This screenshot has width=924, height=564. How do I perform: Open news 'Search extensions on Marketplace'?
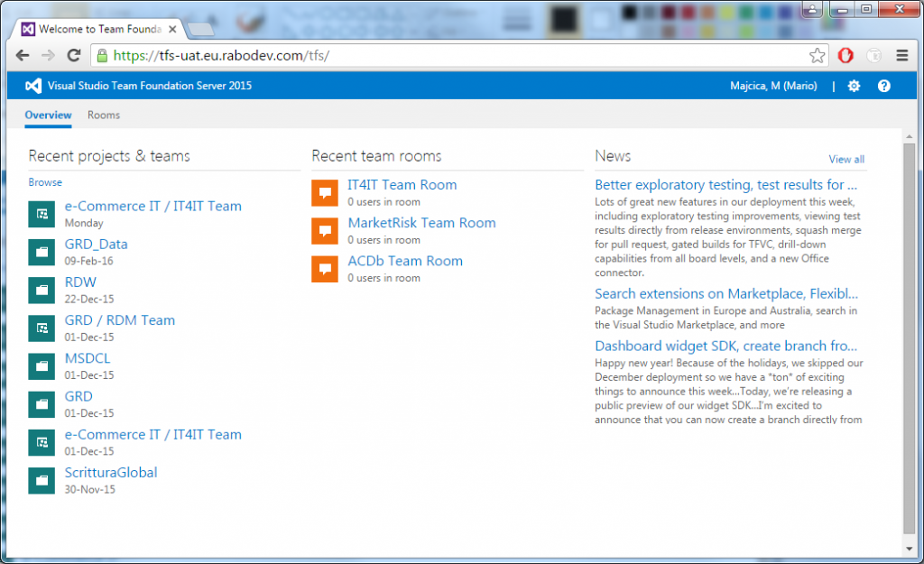(x=726, y=293)
